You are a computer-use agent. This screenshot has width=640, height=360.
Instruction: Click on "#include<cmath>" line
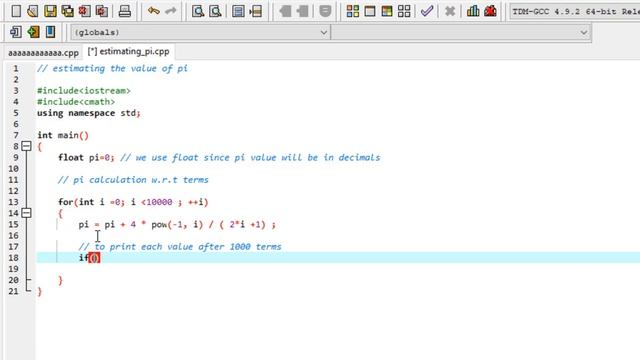76,102
